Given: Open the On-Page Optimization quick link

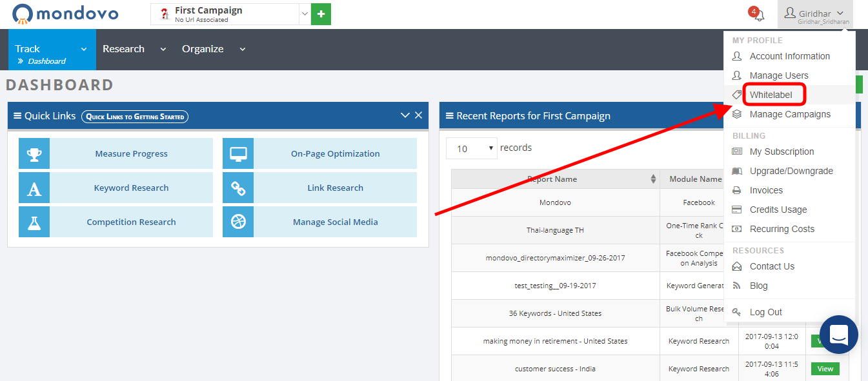Looking at the screenshot, I should click(319, 153).
